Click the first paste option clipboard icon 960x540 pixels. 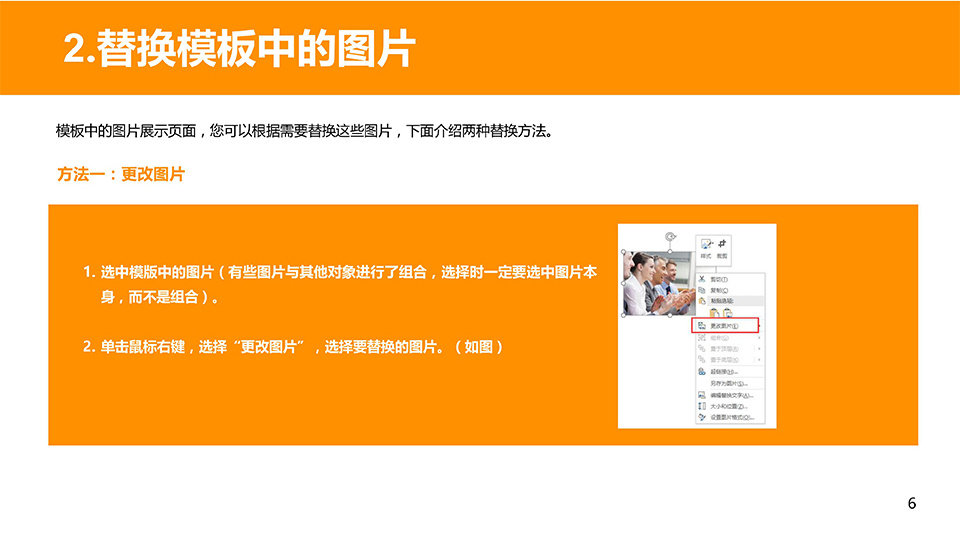(x=715, y=313)
